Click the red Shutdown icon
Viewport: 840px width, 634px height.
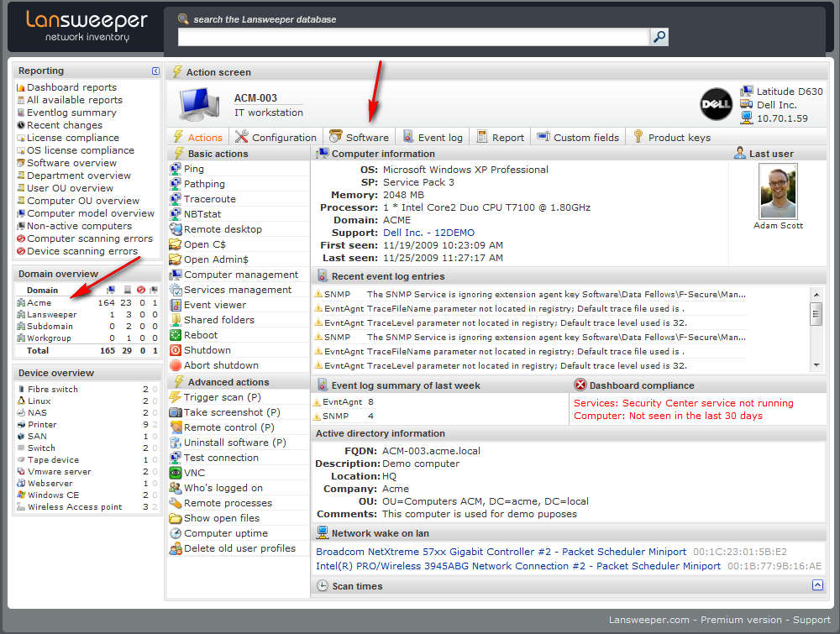pos(176,350)
